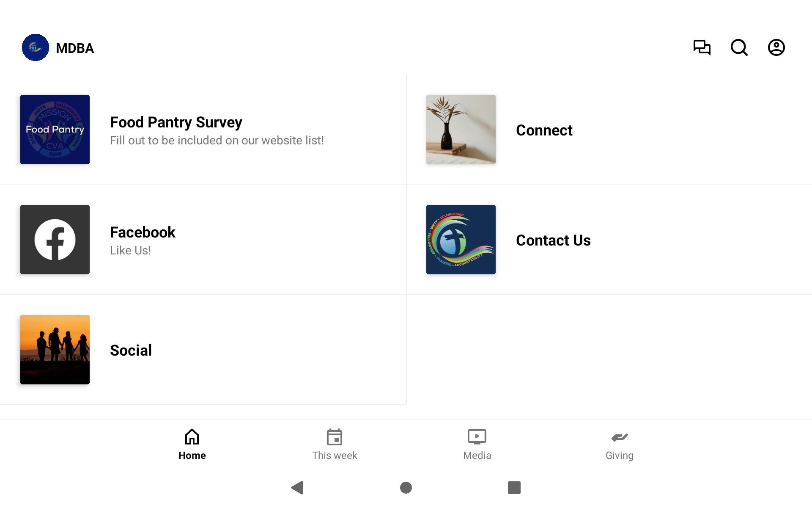Tap the Home house icon
Viewport: 812px width, 508px height.
[x=192, y=437]
